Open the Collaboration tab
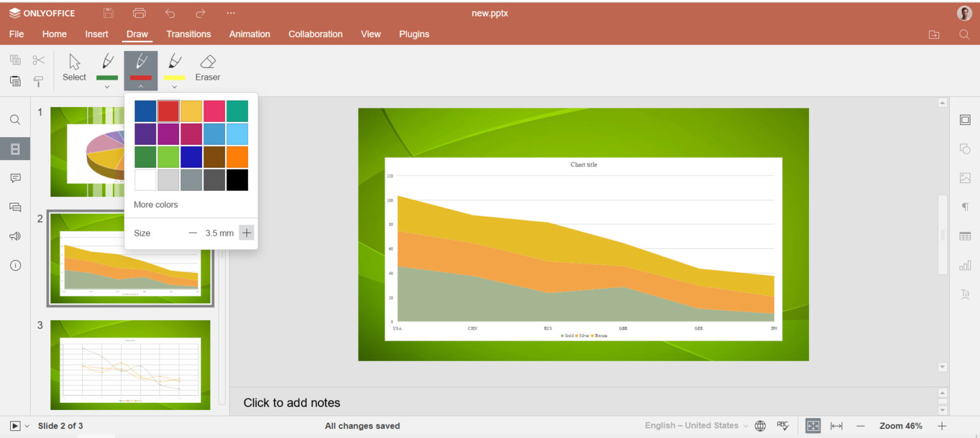Viewport: 980px width, 438px height. [x=315, y=34]
